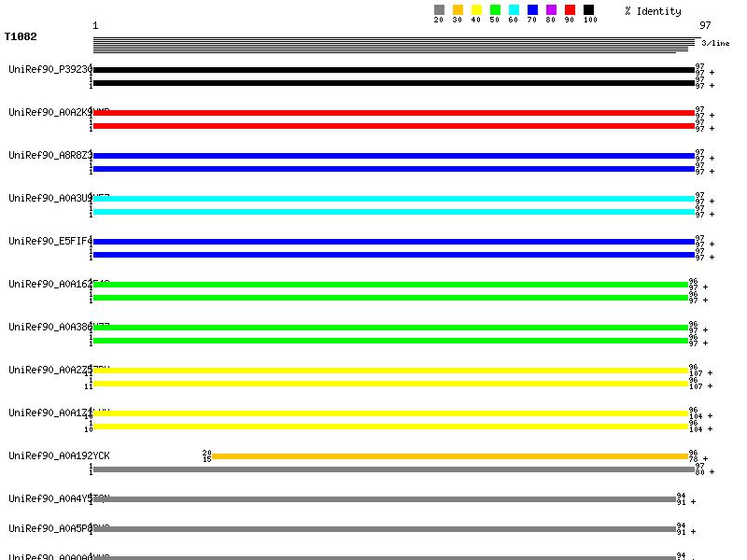Image resolution: width=747 pixels, height=560 pixels.
Task: Select the blue 70% identity swatch
Action: pyautogui.click(x=532, y=10)
